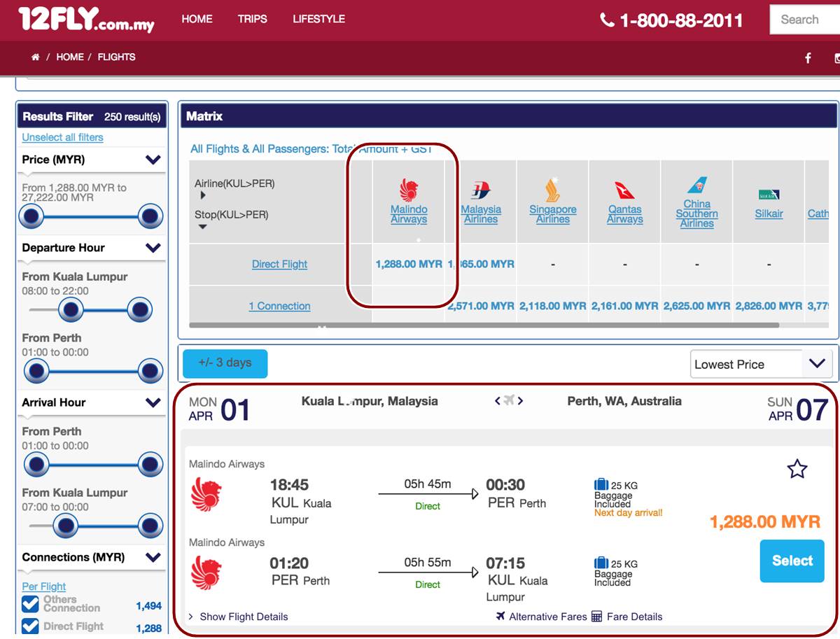The image size is (840, 639).
Task: Click the previous arrow left of airplane icon
Action: (497, 401)
